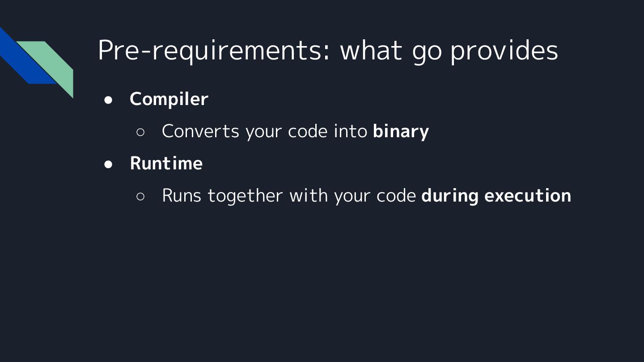Select the slide title text
This screenshot has height=362, width=644.
[327, 50]
